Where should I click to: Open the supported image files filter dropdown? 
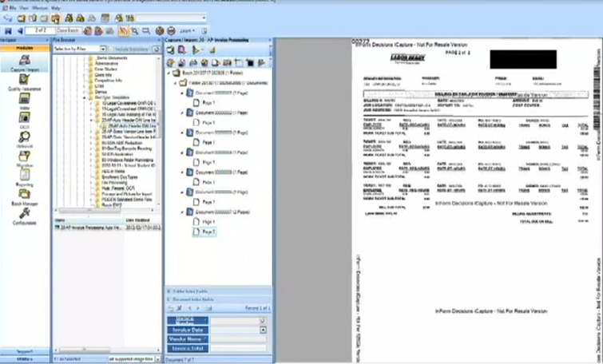[157, 359]
